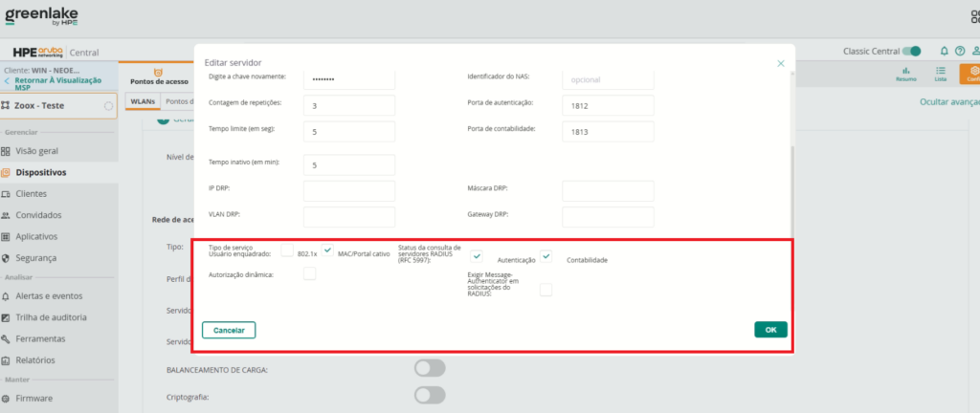Toggle the Balanceamento de carga switch
The height and width of the screenshot is (413, 980).
pyautogui.click(x=430, y=368)
